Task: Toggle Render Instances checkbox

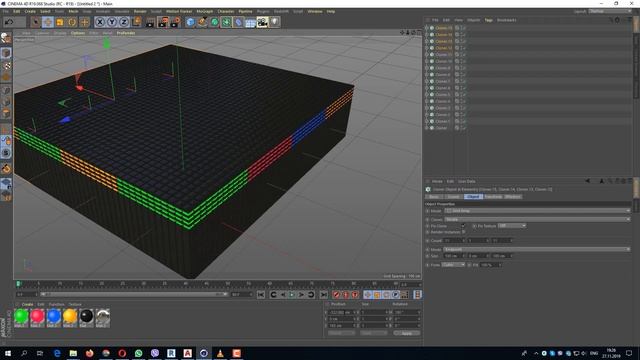Action: pyautogui.click(x=464, y=232)
